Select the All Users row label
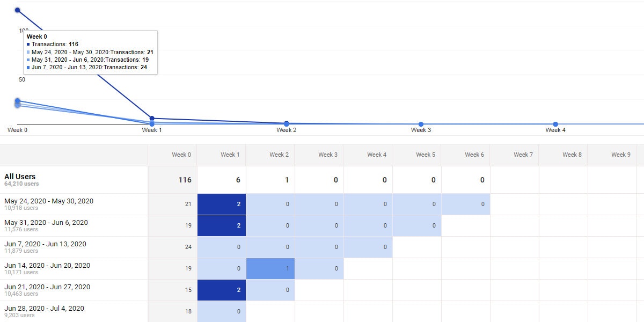 coord(20,177)
